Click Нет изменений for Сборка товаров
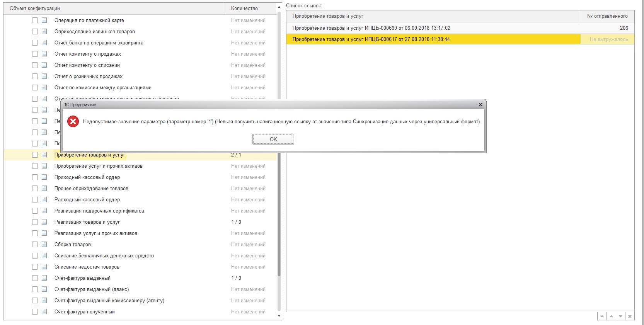The height and width of the screenshot is (325, 644). tap(248, 244)
